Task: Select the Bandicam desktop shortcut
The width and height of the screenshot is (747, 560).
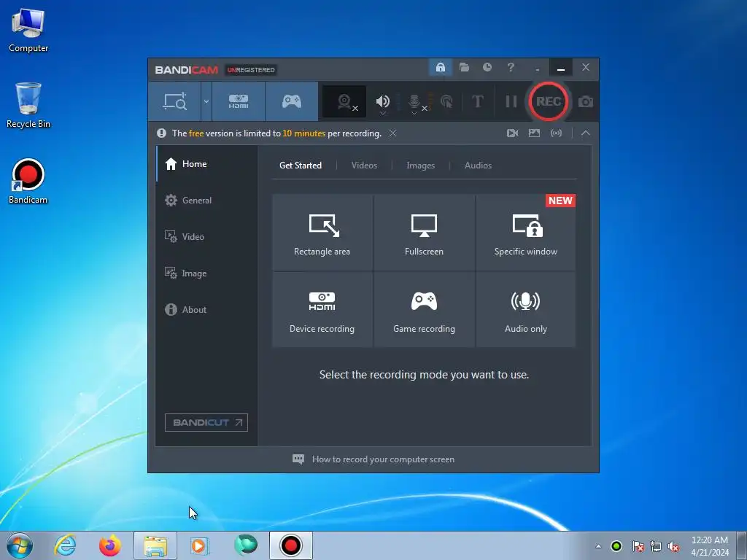Action: click(28, 182)
